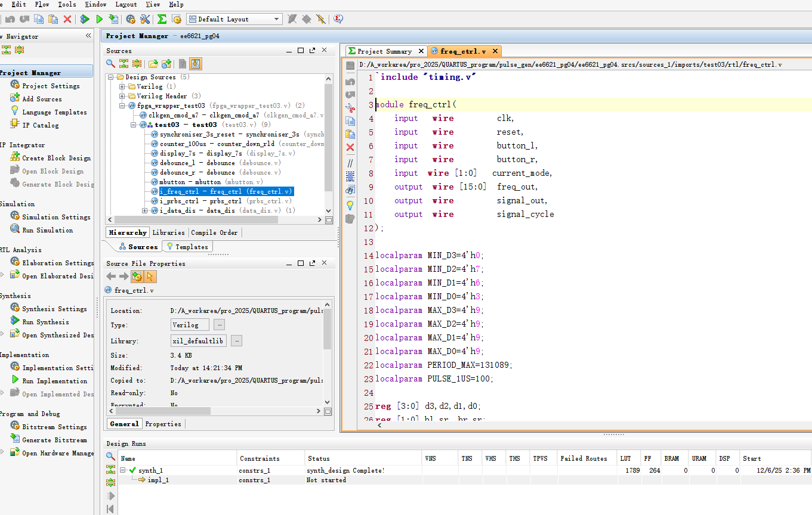Open the Default Layout dropdown
The width and height of the screenshot is (812, 515).
pyautogui.click(x=234, y=19)
